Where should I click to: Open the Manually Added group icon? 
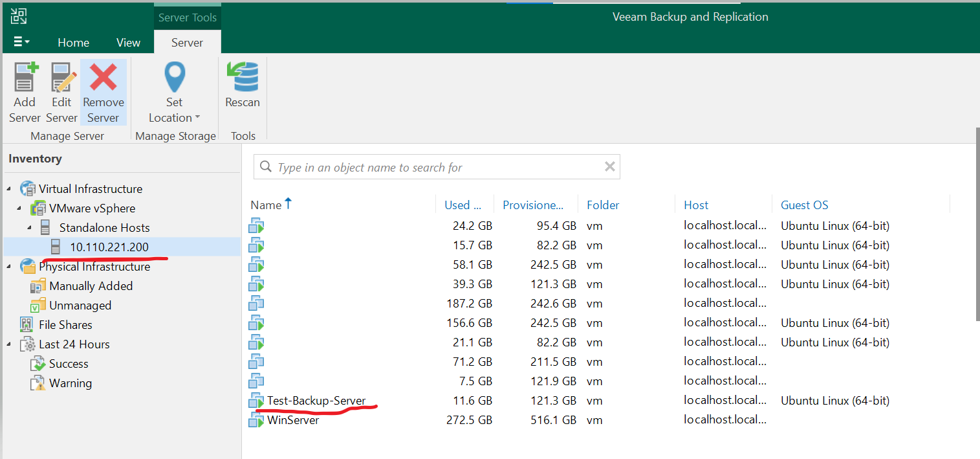coord(38,286)
